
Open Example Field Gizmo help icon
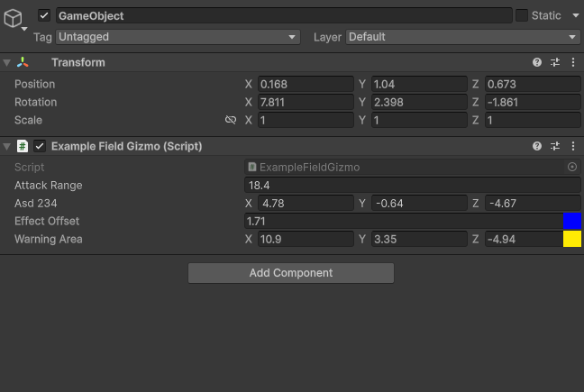point(537,146)
